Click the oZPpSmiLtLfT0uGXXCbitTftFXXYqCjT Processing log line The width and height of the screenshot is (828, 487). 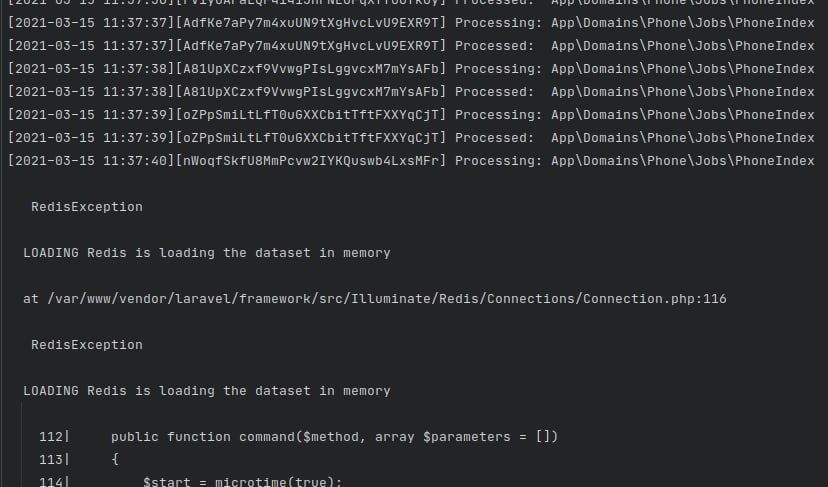coord(411,115)
